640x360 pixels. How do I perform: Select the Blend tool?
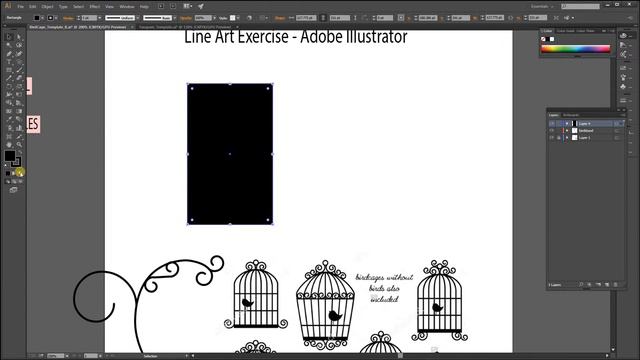point(19,120)
